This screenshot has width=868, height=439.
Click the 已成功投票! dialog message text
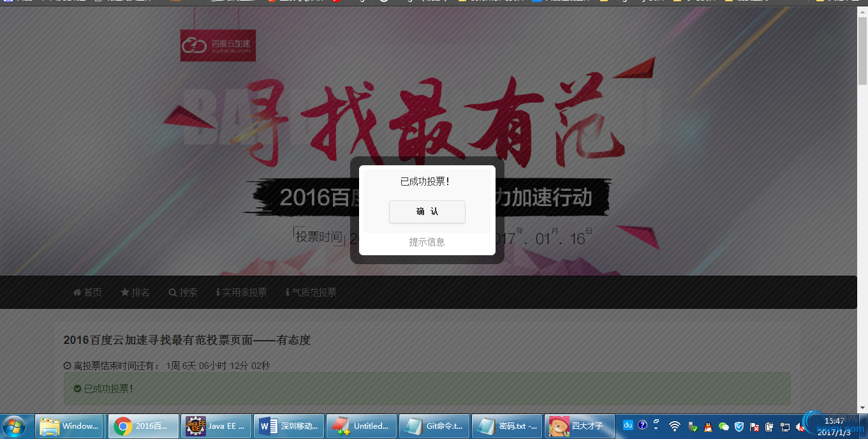[425, 181]
